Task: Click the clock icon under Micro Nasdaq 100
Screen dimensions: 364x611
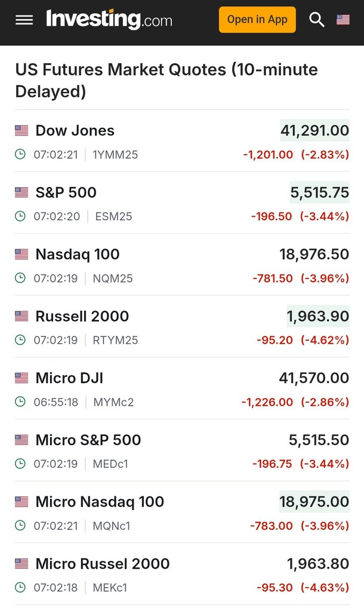Action: [20, 526]
